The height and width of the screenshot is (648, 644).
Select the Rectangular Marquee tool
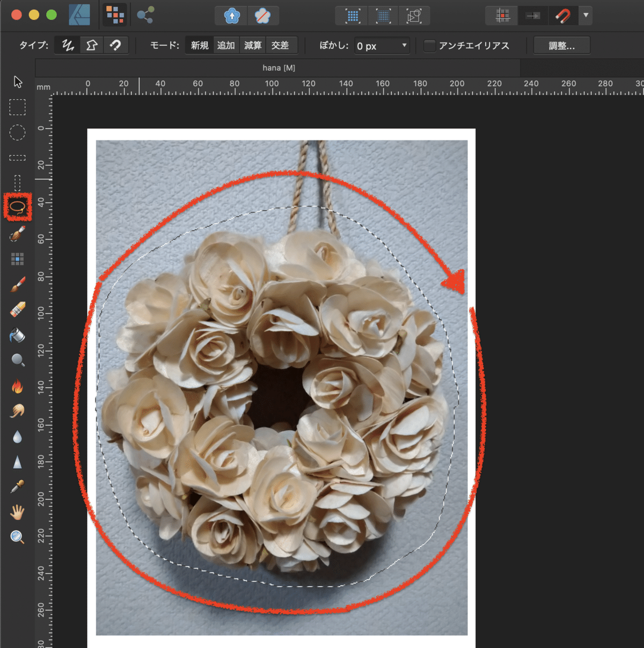coord(17,107)
